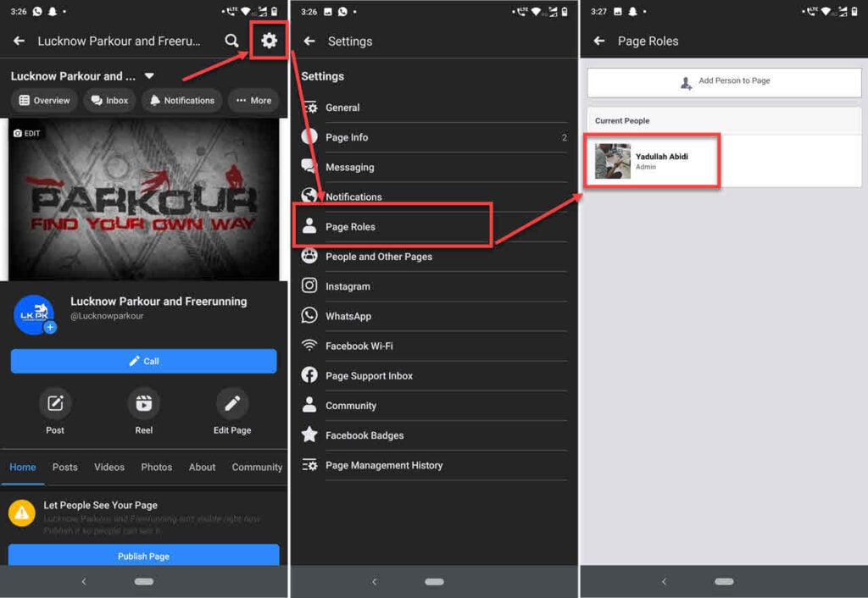This screenshot has width=868, height=598.
Task: Edit the cover photo
Action: pyautogui.click(x=26, y=133)
